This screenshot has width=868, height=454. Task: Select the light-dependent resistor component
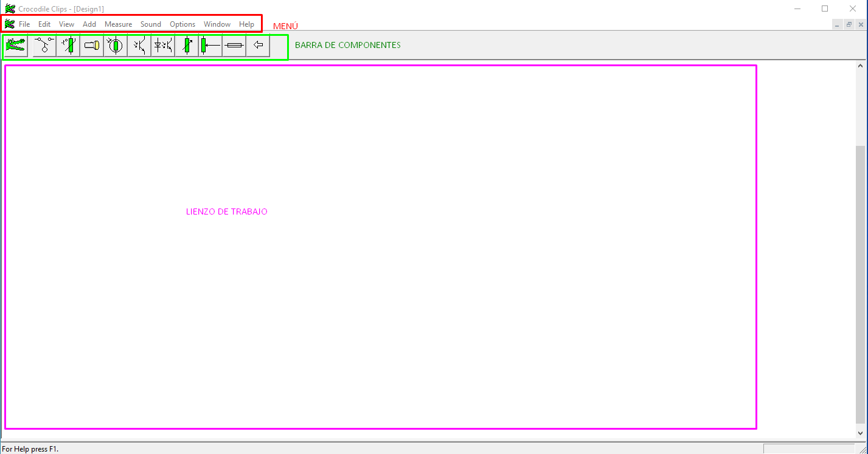click(x=116, y=46)
